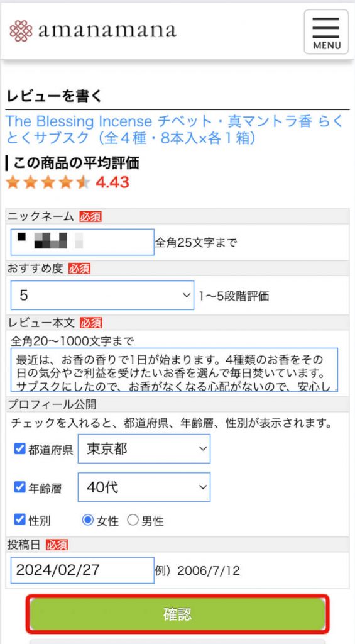Image resolution: width=355 pixels, height=644 pixels.
Task: Open the hamburger MENU icon
Action: pos(326,32)
